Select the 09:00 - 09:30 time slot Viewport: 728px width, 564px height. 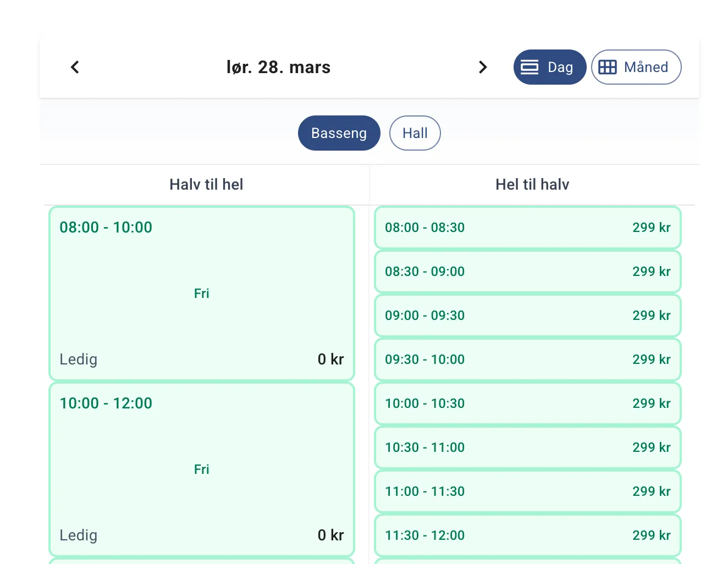527,316
